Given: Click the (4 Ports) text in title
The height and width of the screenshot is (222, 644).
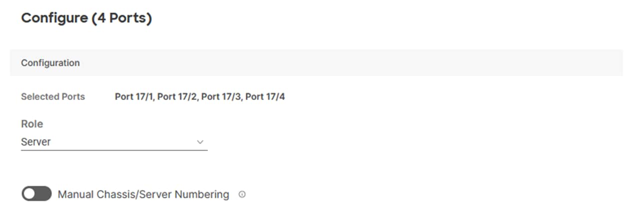Looking at the screenshot, I should point(122,18).
